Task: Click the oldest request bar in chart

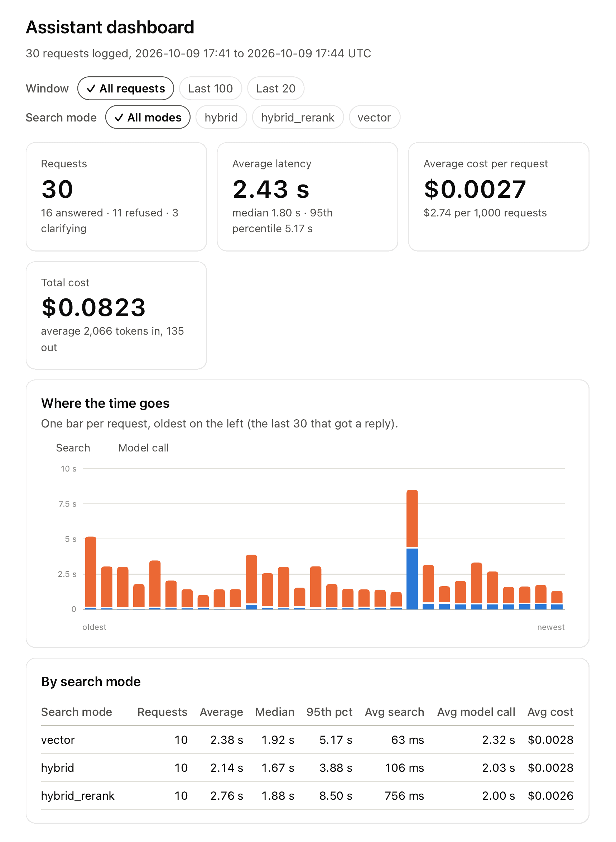Action: [91, 573]
